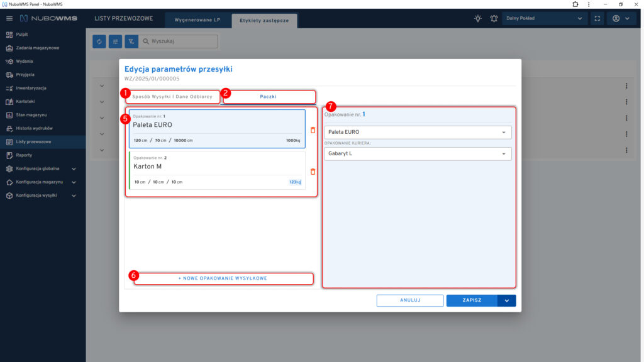The height and width of the screenshot is (362, 644).
Task: Open the notifications bell icon
Action: pos(494,18)
